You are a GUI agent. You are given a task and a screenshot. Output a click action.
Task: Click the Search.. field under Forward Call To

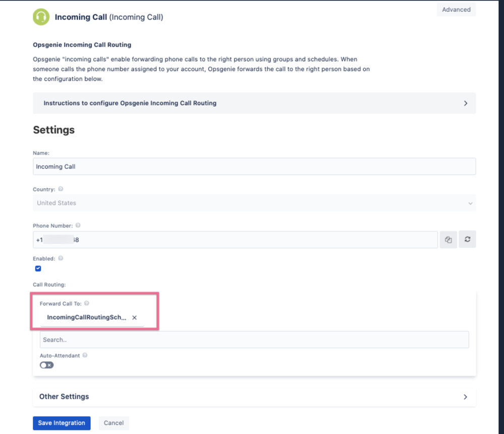pyautogui.click(x=254, y=340)
